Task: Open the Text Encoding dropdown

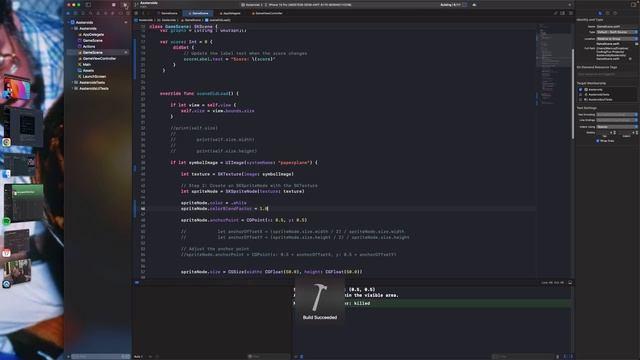Action: pos(617,115)
